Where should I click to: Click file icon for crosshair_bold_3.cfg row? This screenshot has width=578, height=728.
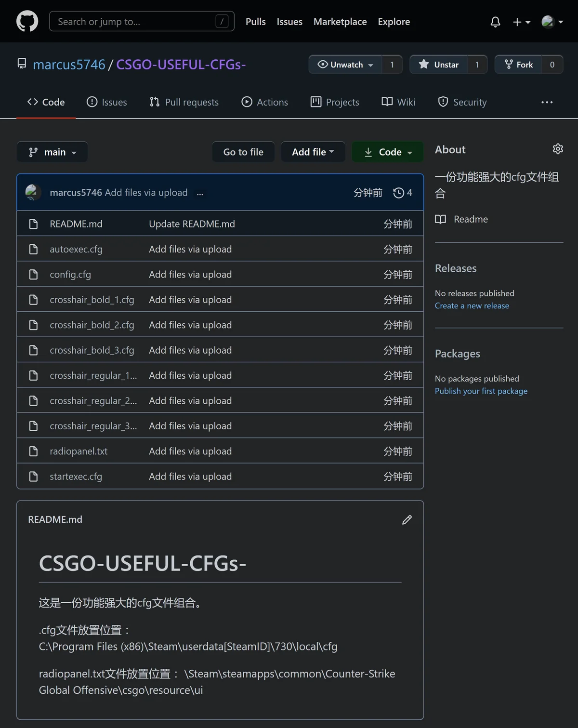33,350
